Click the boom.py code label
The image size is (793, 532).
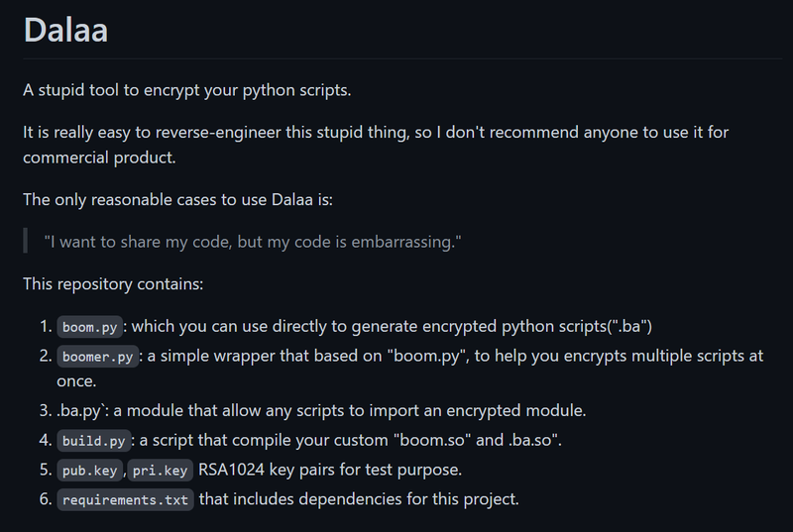click(89, 327)
